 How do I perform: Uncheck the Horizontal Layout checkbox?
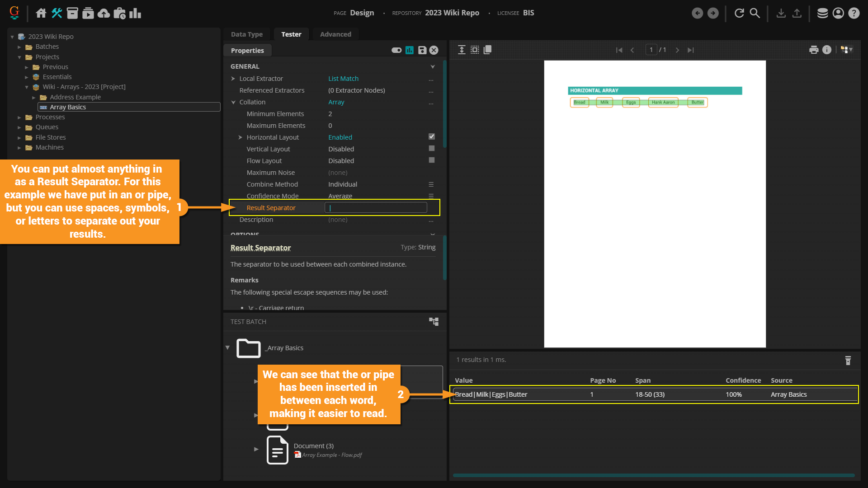432,136
